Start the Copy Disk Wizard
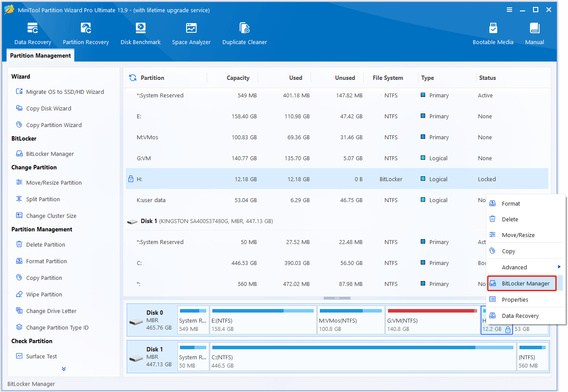 coord(43,108)
